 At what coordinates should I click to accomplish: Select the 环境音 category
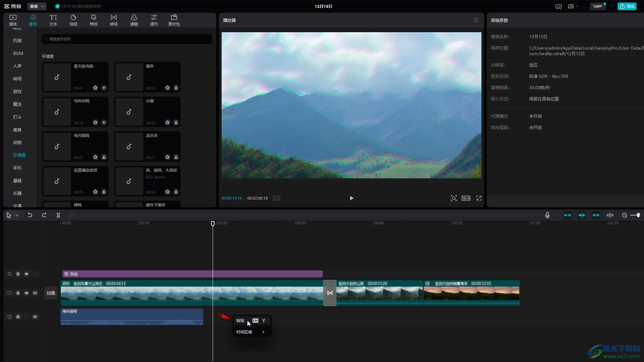(19, 155)
